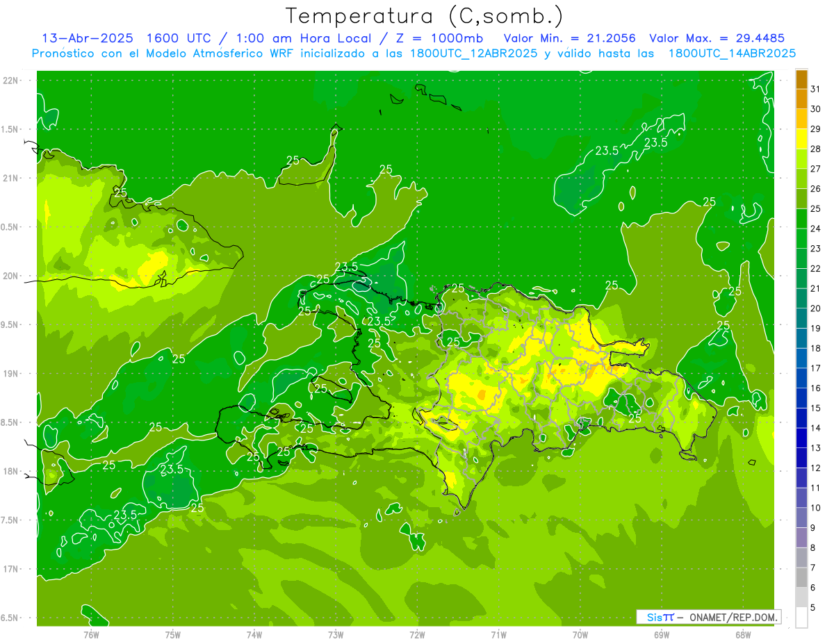Image resolution: width=834 pixels, height=644 pixels.
Task: Click the '68W' longitude axis label
Action: [x=743, y=635]
